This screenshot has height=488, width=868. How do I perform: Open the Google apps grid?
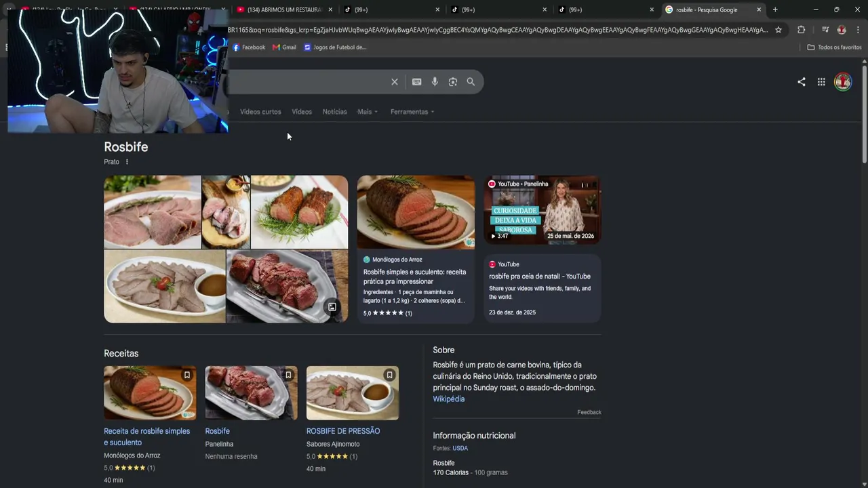point(821,82)
